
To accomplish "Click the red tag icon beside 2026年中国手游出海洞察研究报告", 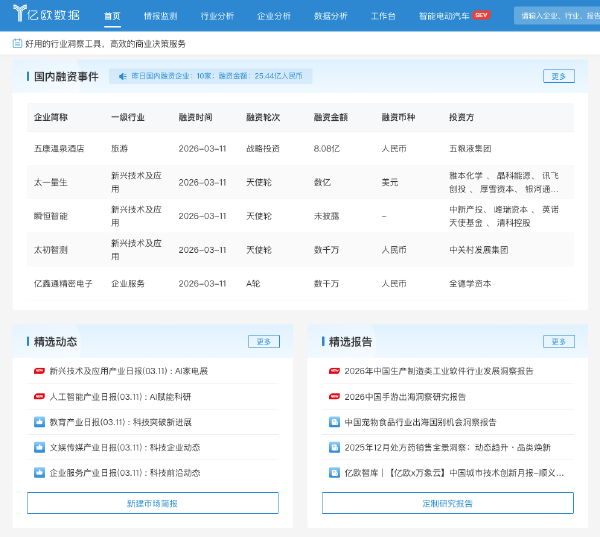I will pos(334,396).
